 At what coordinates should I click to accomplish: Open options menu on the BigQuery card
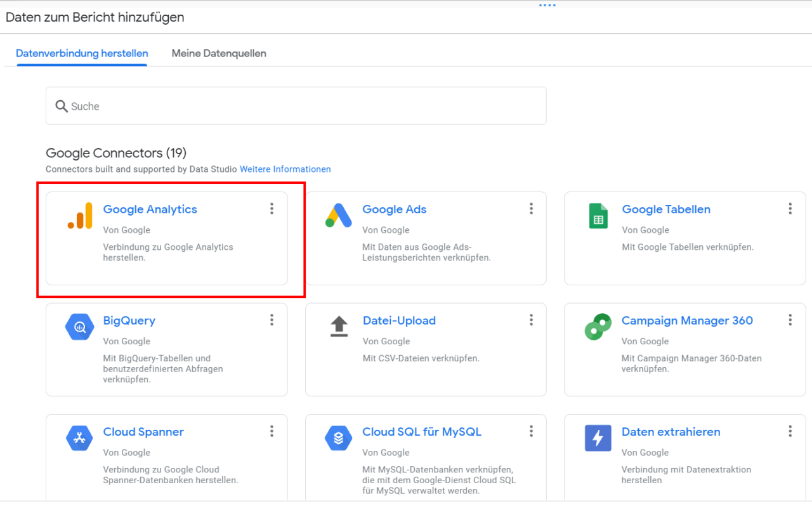click(272, 320)
